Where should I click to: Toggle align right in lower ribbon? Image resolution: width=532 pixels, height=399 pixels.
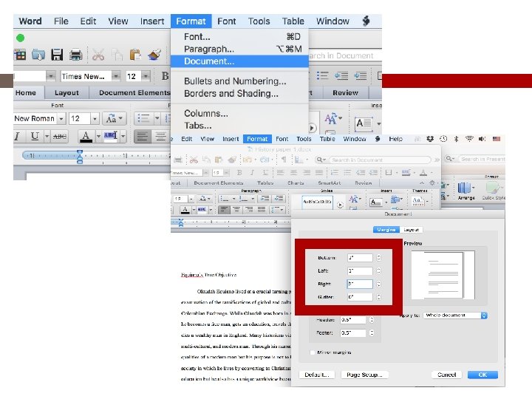pyautogui.click(x=249, y=209)
